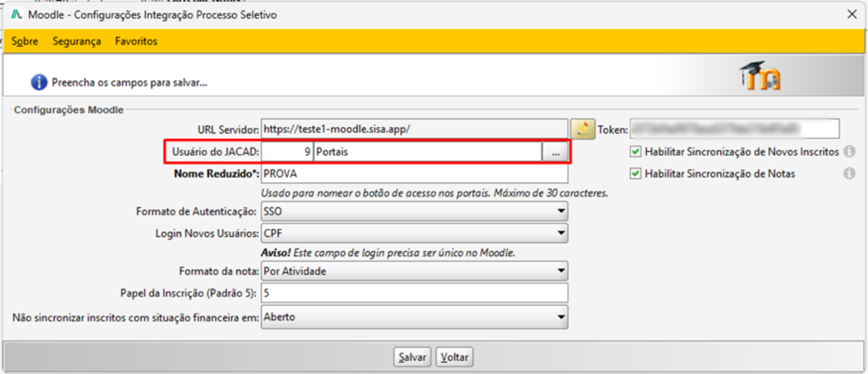Click the 'Configurações Moodle' group title
Viewport: 868px width, 374px height.
coord(69,109)
